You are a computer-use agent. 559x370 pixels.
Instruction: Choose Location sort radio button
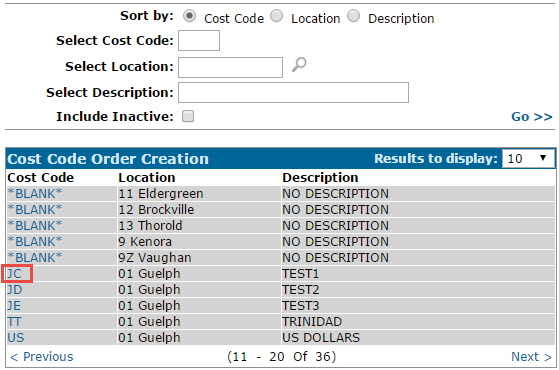point(277,16)
